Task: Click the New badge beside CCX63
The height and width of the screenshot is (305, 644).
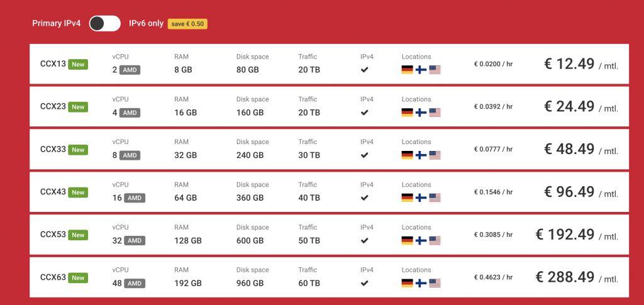Action: point(78,278)
